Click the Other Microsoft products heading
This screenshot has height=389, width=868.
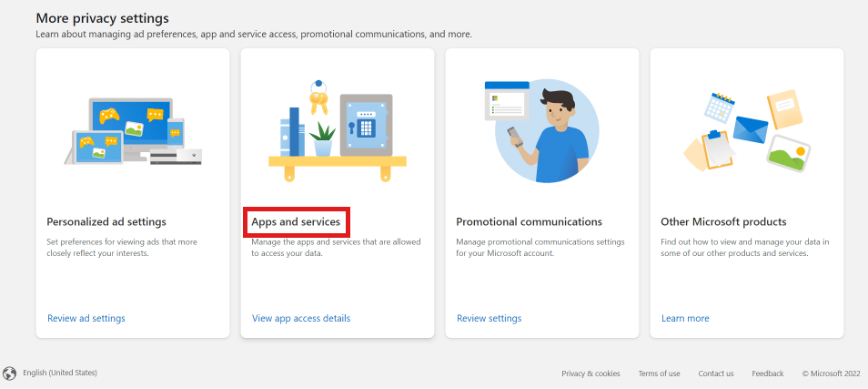click(x=723, y=221)
